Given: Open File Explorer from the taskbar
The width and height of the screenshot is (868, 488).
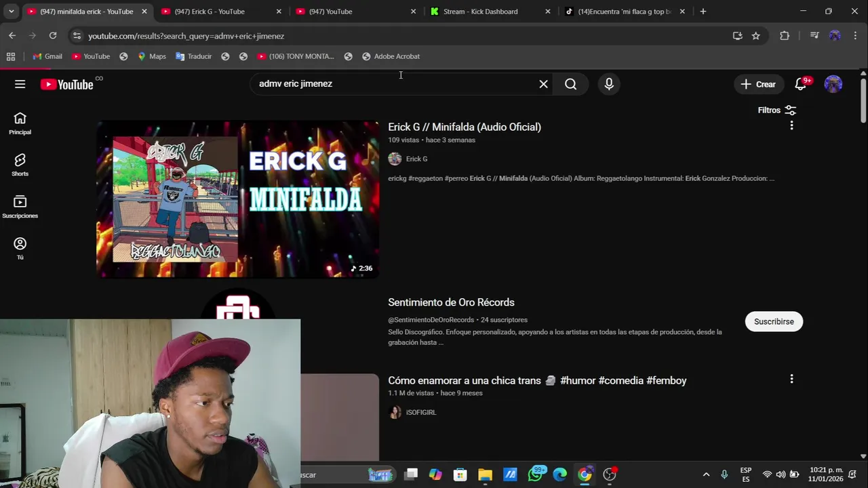Looking at the screenshot, I should pyautogui.click(x=485, y=474).
